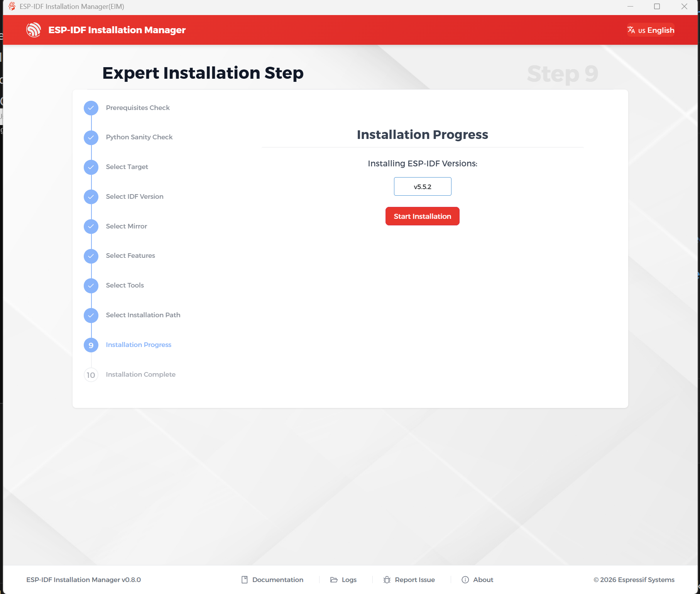Go to the Python Sanity Check step
Viewport: 700px width, 594px height.
tap(139, 137)
